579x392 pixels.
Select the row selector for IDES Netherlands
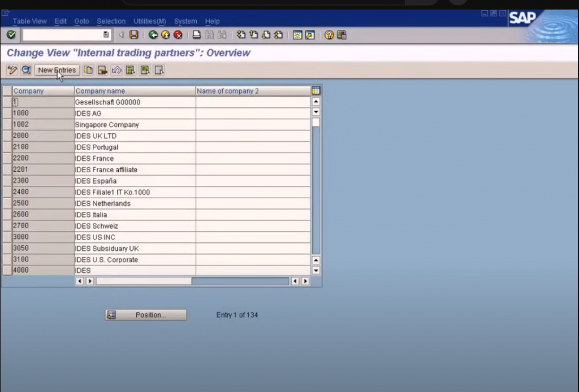tap(7, 203)
